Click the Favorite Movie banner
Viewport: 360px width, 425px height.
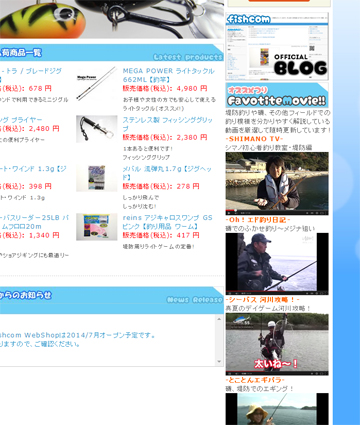tap(277, 95)
